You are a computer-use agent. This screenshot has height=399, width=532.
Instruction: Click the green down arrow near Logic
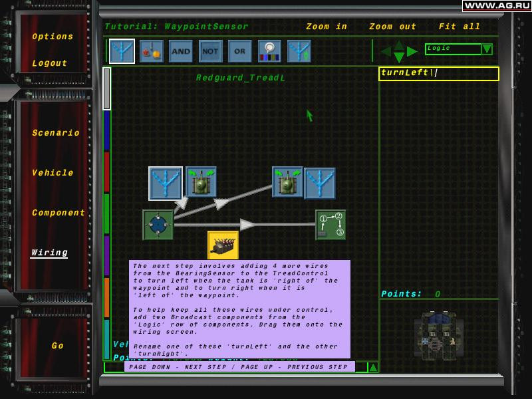click(399, 57)
